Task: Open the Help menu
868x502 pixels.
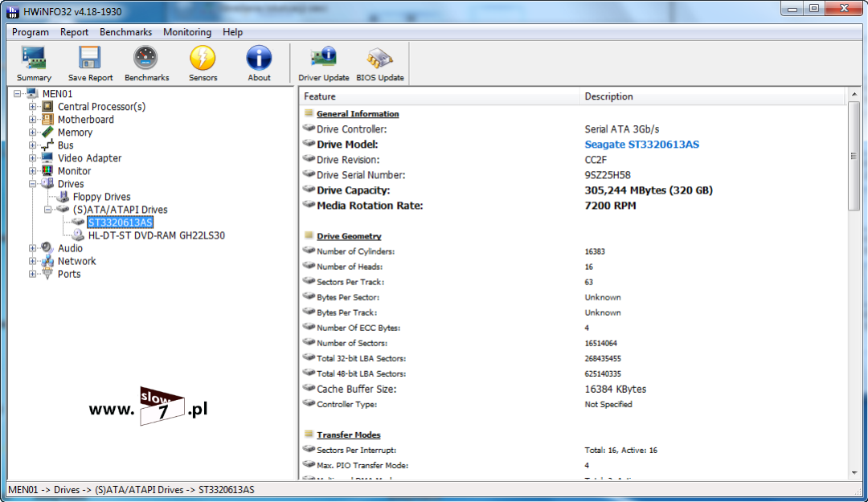Action: [x=232, y=32]
